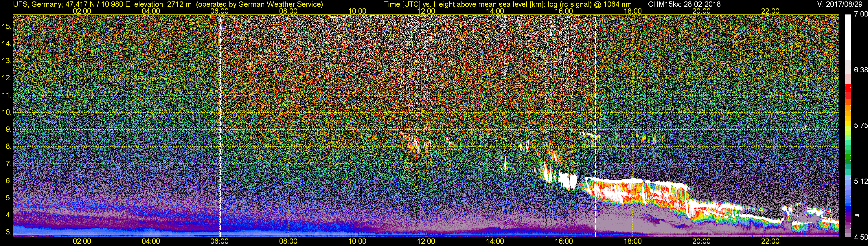
Task: Click '08:00' on the bottom time axis
Action: (x=288, y=241)
